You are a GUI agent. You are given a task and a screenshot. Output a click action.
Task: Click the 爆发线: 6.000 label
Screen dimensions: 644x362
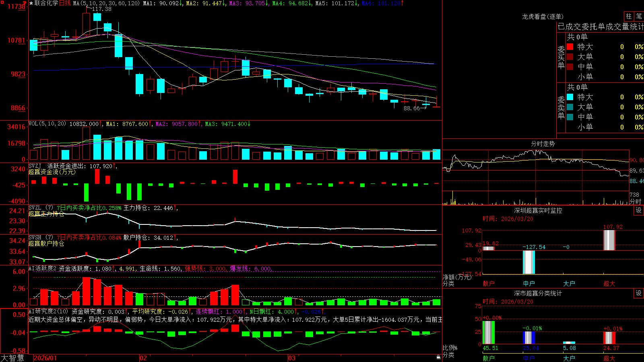click(x=251, y=268)
